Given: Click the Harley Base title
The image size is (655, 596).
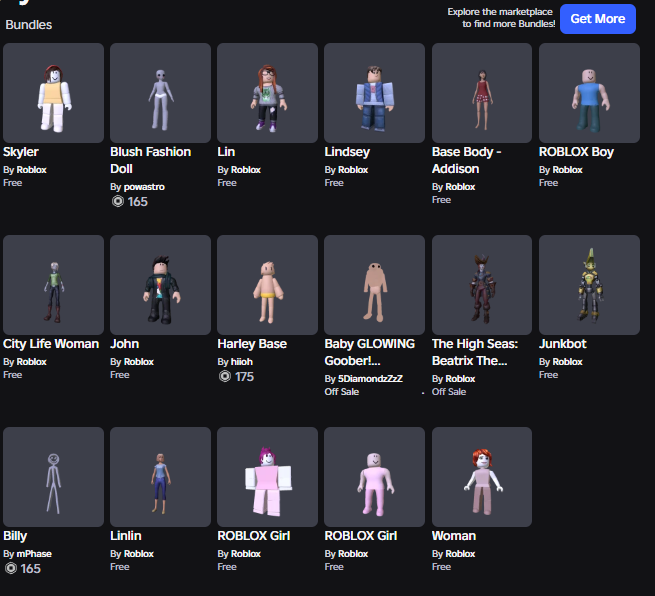Looking at the screenshot, I should pos(252,344).
